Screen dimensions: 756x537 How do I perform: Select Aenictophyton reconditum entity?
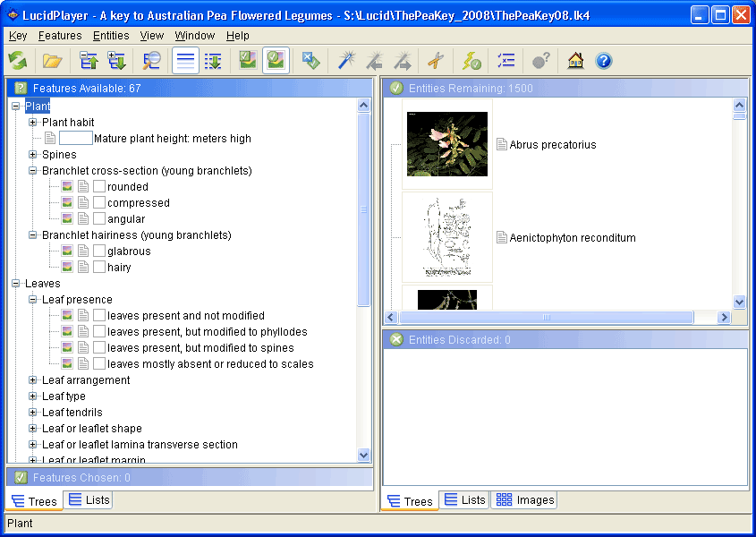coord(573,238)
